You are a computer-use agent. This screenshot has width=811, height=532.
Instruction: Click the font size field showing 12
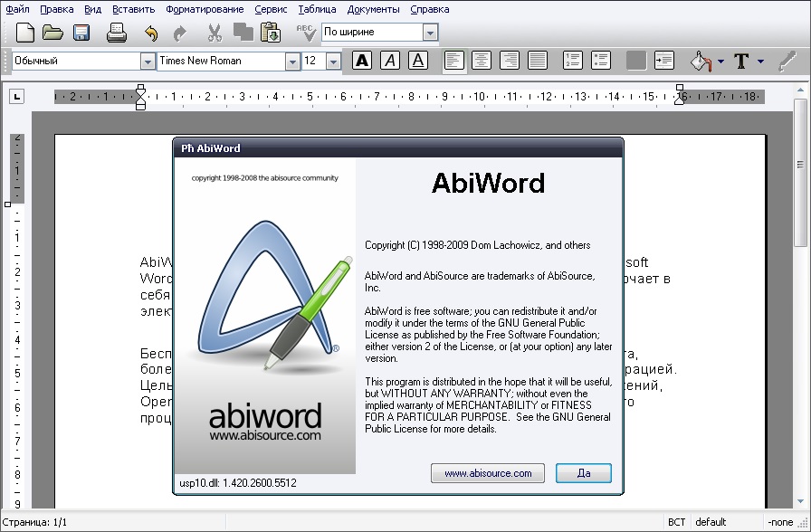click(314, 61)
